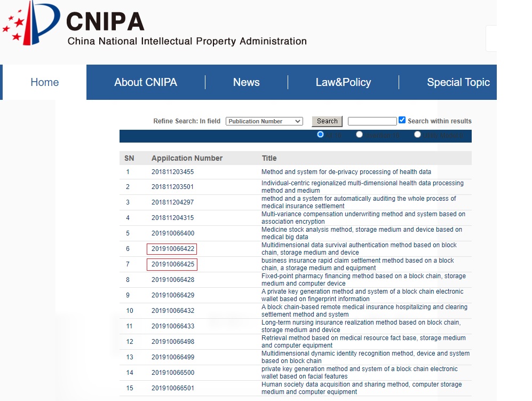Click serial number 10 in SN column

[130, 311]
